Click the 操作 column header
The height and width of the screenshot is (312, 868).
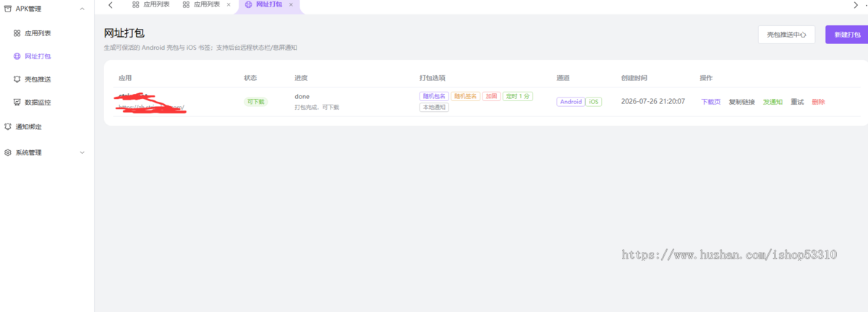(707, 78)
